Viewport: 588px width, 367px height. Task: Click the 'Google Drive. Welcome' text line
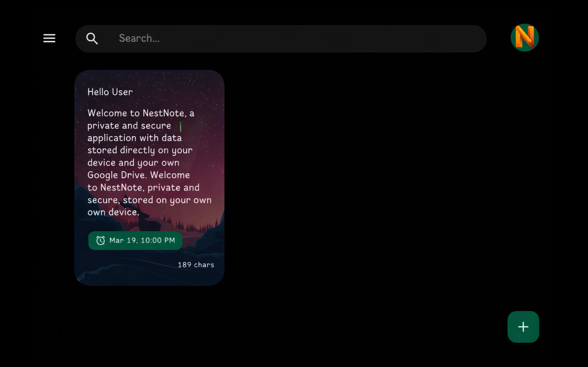click(x=139, y=175)
